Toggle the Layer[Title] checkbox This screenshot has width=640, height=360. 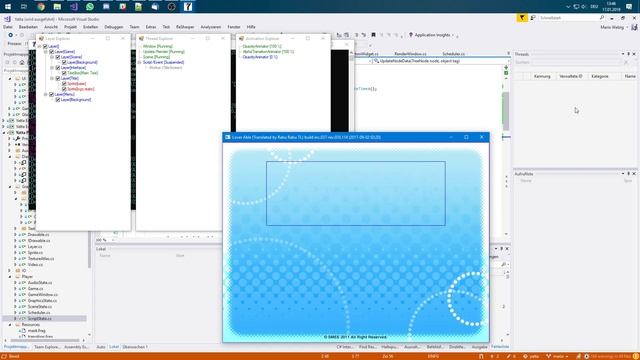coord(58,78)
